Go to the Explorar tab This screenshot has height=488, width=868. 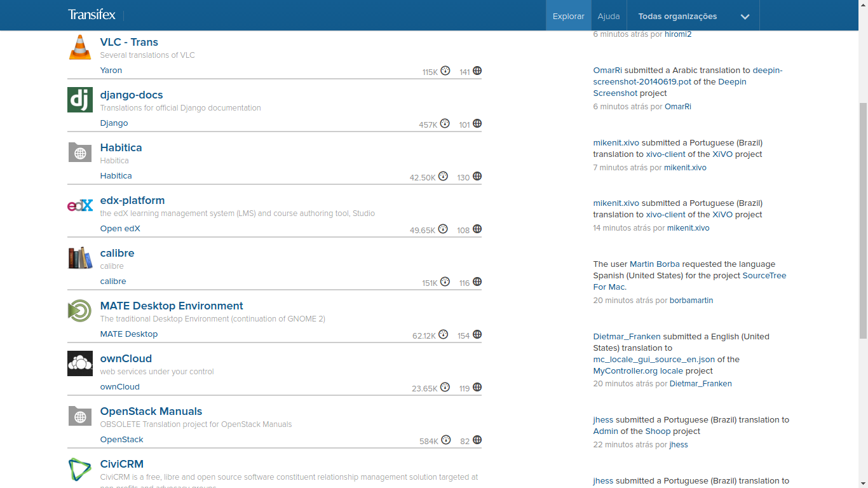568,16
